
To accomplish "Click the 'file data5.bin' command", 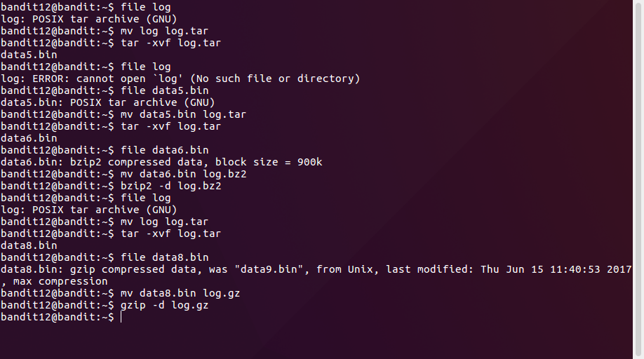I will pos(164,91).
